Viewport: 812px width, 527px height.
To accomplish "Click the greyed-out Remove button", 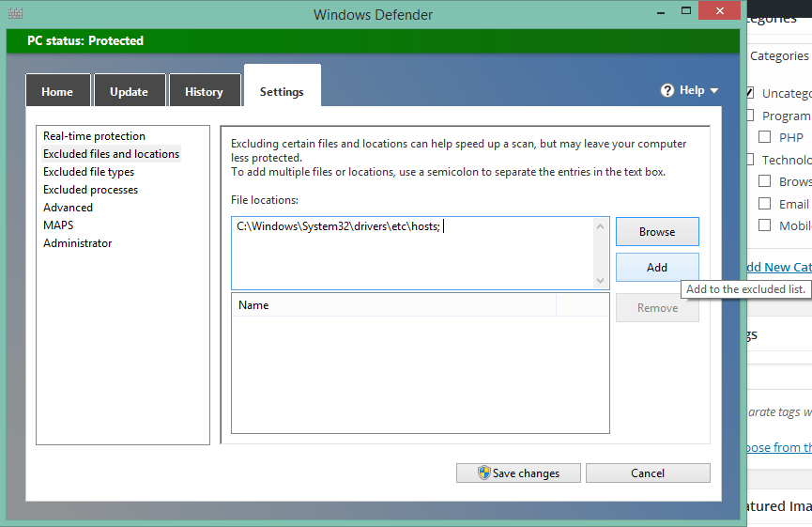I will pos(657,308).
